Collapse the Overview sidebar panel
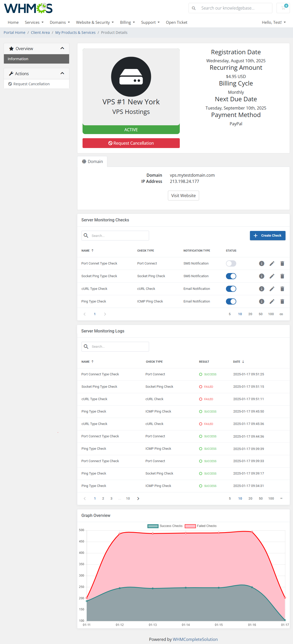The width and height of the screenshot is (293, 644). click(x=62, y=48)
